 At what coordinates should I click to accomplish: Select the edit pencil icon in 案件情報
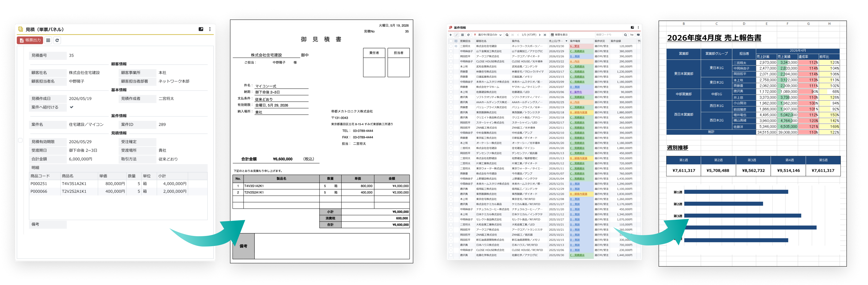[x=457, y=35]
